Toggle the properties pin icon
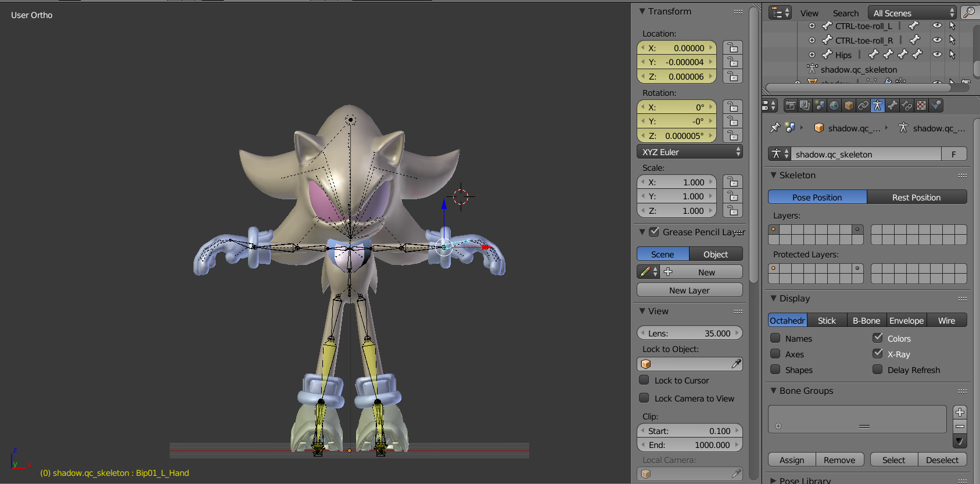 click(774, 128)
